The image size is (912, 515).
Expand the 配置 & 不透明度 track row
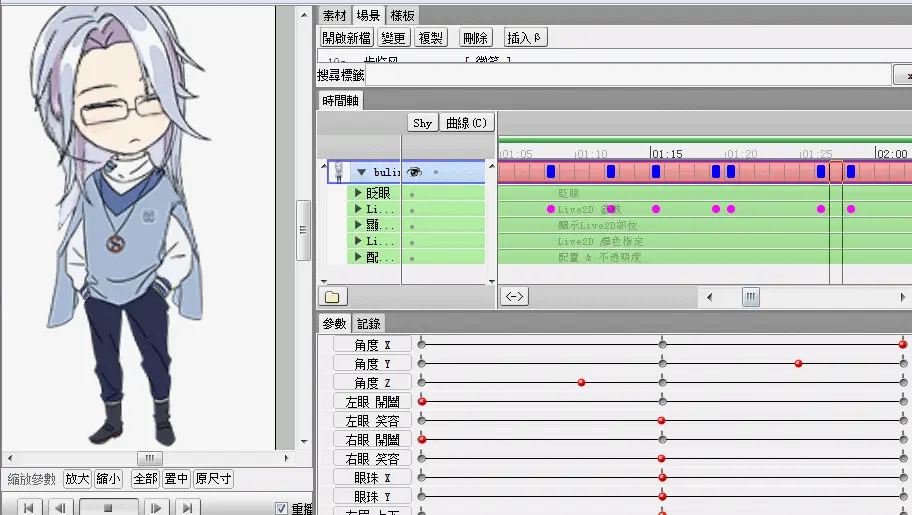pos(358,257)
